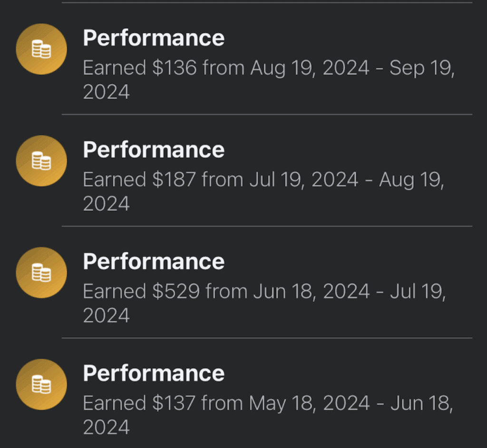
Task: Click the gold coin badge beside the $137 entry
Action: pyautogui.click(x=41, y=384)
